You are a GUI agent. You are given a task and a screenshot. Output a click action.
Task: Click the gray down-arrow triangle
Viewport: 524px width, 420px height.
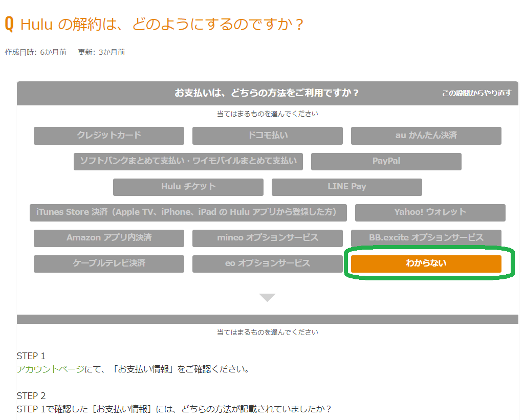coord(267,297)
